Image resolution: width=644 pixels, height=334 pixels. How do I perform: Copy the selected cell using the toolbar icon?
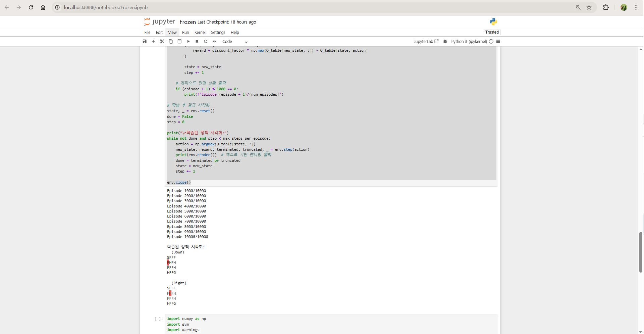[171, 41]
